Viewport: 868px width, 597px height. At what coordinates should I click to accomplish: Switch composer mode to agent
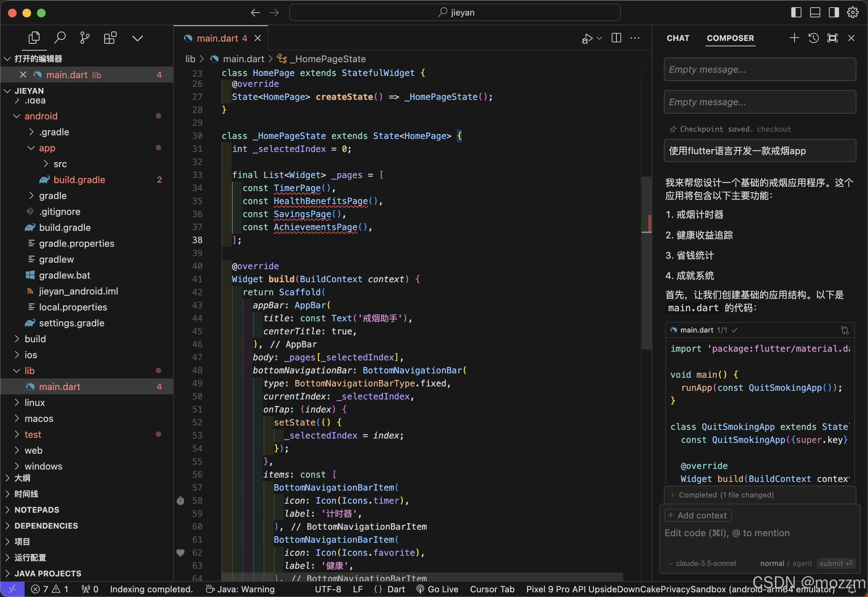pos(802,563)
